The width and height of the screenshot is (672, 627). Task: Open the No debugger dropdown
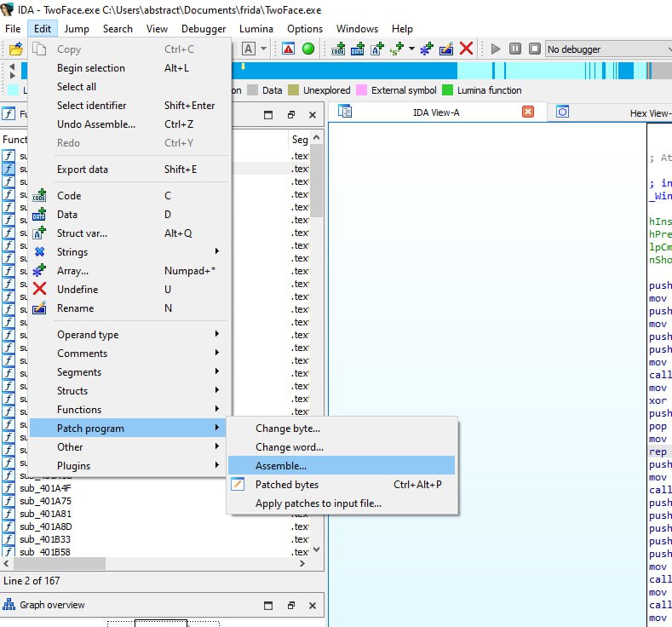tap(609, 49)
